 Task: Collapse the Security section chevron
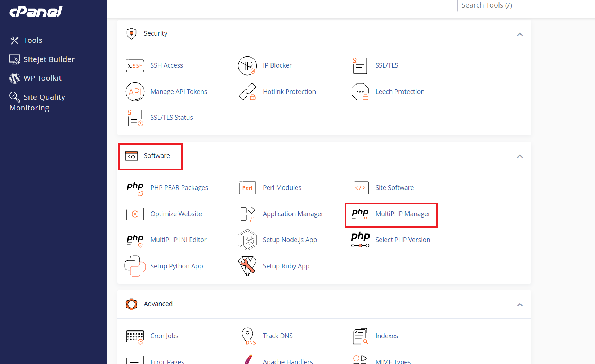coord(520,34)
